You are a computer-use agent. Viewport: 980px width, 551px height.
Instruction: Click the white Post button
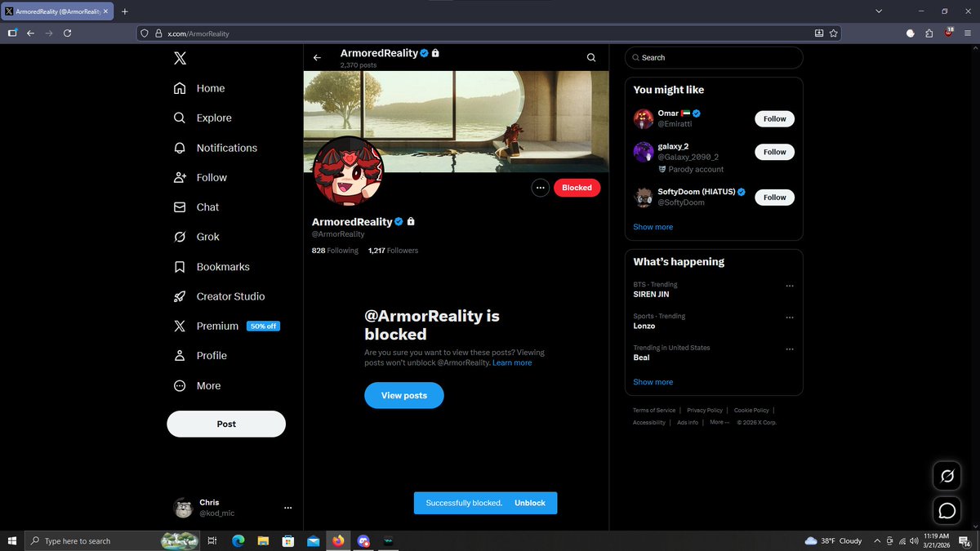tap(226, 424)
